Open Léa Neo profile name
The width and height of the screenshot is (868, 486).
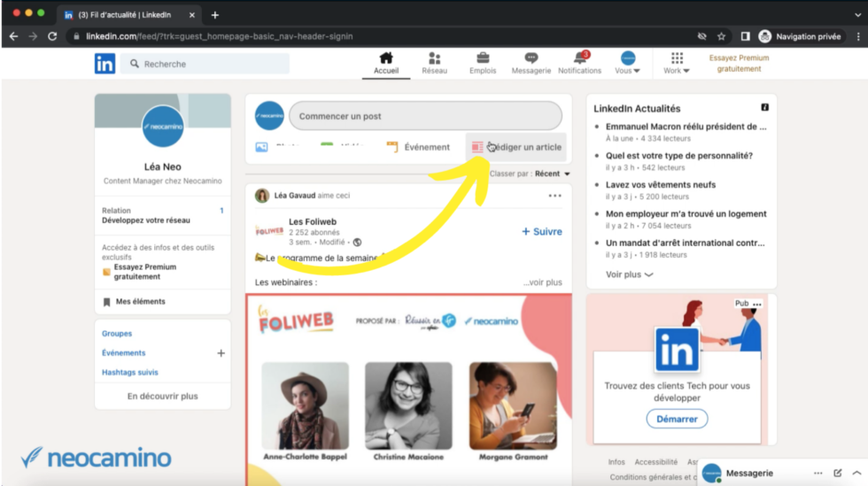pos(162,166)
